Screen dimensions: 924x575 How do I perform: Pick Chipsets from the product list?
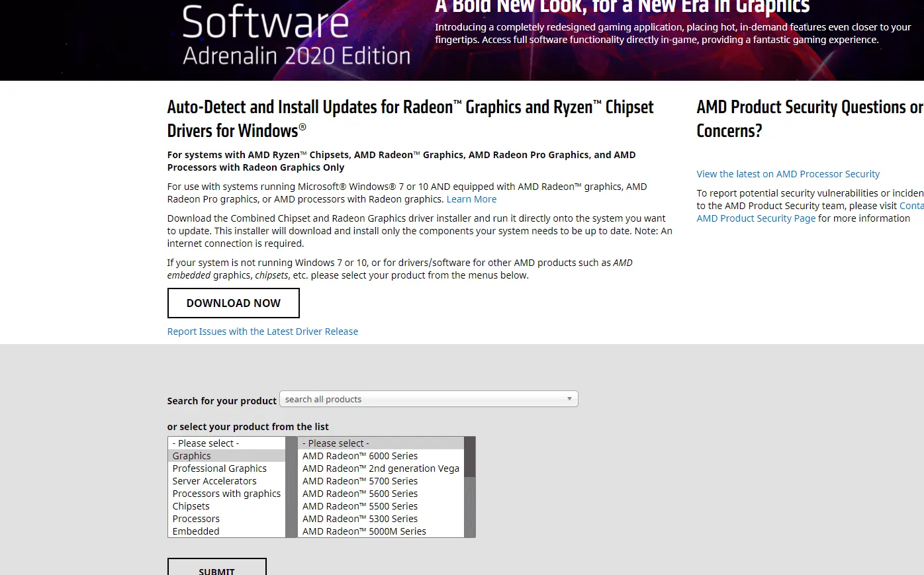(191, 506)
